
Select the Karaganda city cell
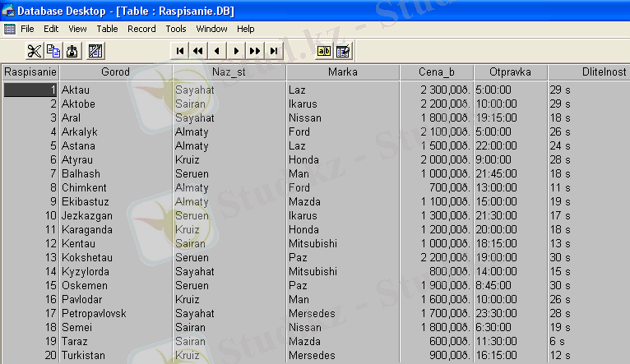click(116, 229)
